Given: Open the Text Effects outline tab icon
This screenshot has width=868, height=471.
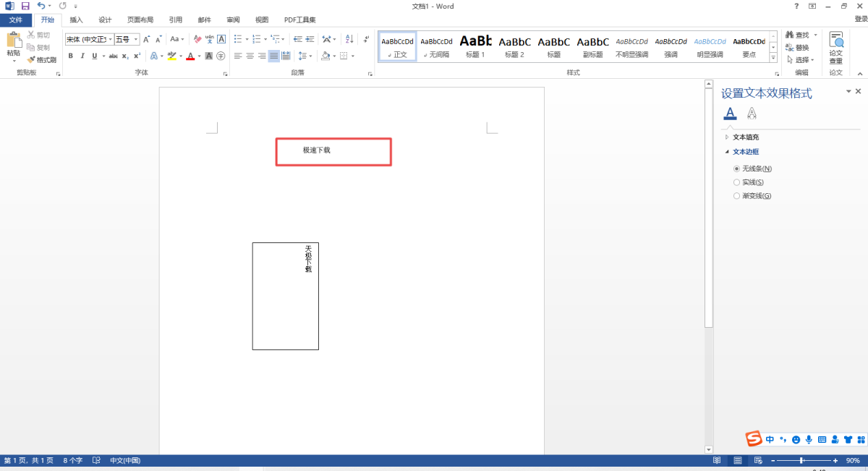Looking at the screenshot, I should tap(752, 113).
